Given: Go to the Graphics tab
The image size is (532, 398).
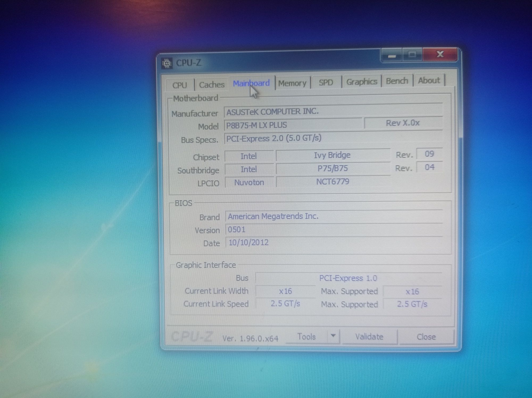Looking at the screenshot, I should click(x=362, y=81).
